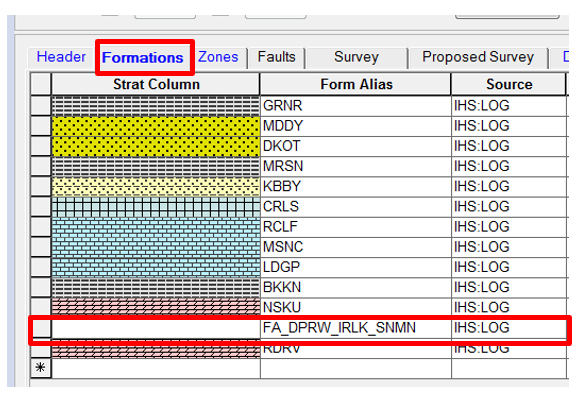Click the Form Alias column header
The height and width of the screenshot is (397, 577).
tap(356, 84)
